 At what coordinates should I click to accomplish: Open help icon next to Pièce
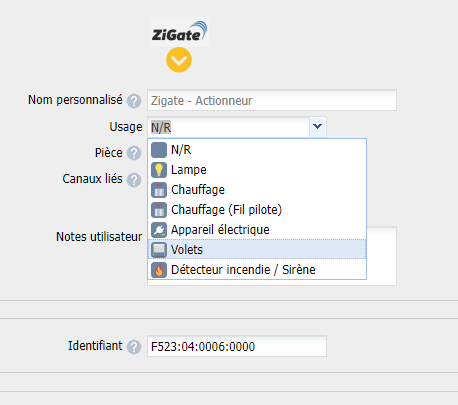(134, 153)
